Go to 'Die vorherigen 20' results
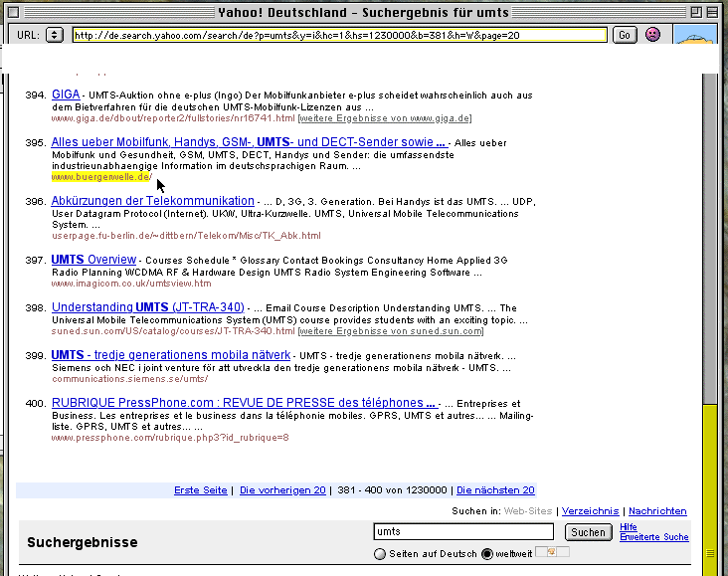 click(x=282, y=490)
